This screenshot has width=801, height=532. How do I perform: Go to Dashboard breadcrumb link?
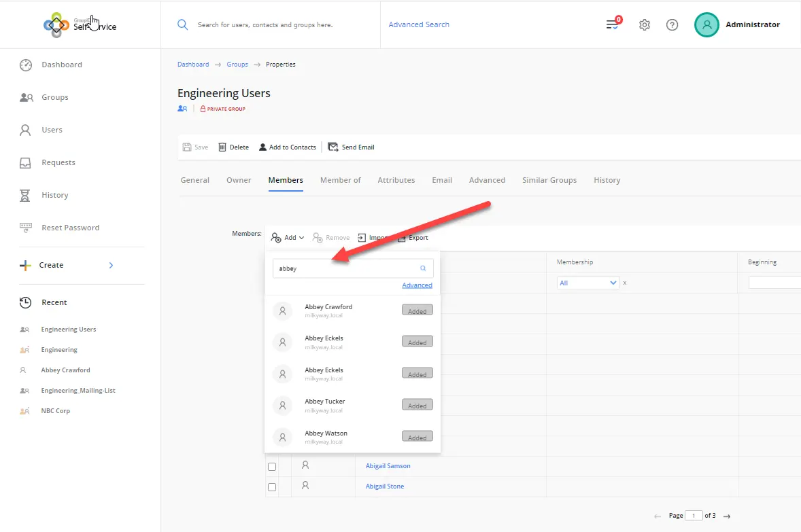tap(193, 65)
